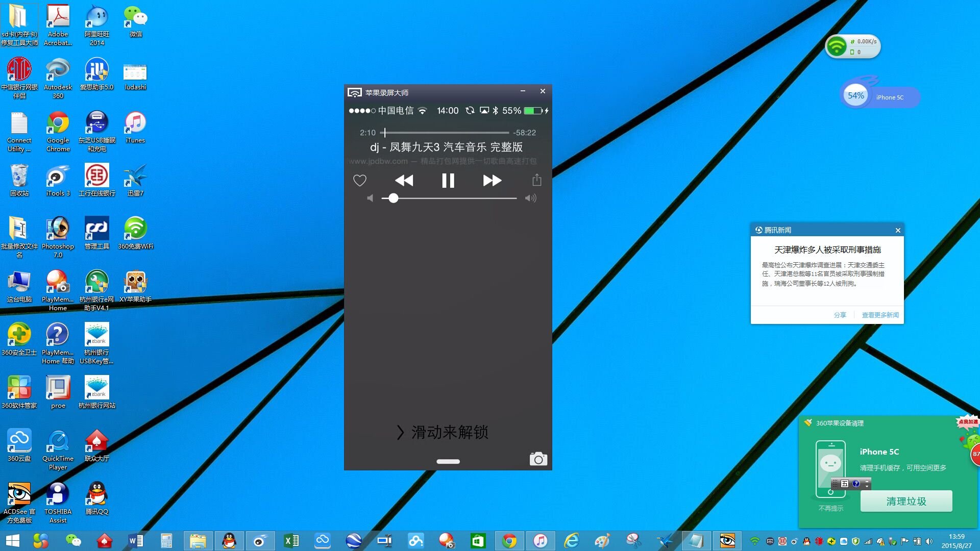Open the share icon in music player
Screen dimensions: 980x551
[x=537, y=180]
